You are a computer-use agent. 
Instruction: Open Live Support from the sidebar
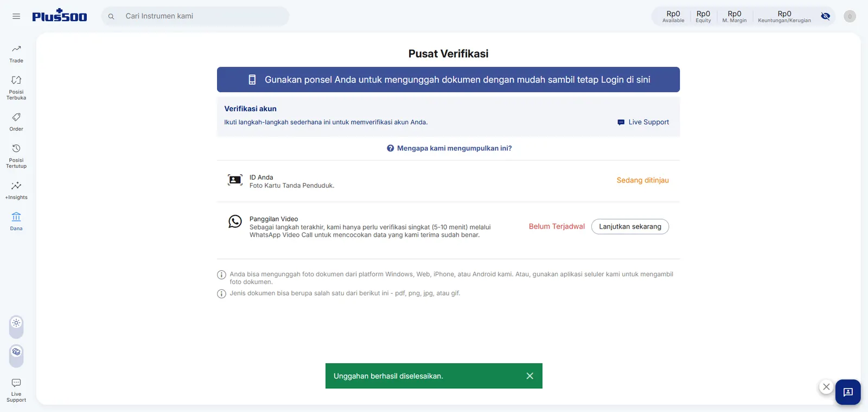tap(16, 390)
